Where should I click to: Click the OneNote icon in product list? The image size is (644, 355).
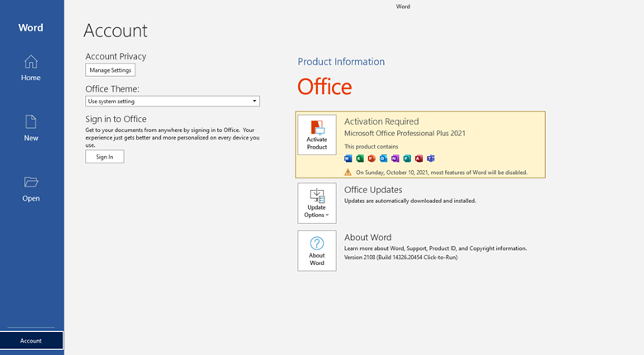point(395,159)
